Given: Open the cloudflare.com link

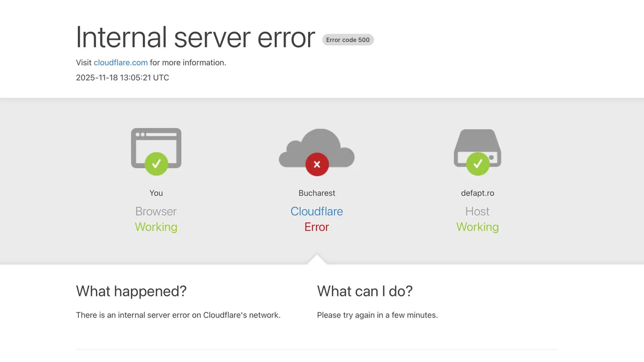Looking at the screenshot, I should pyautogui.click(x=121, y=62).
